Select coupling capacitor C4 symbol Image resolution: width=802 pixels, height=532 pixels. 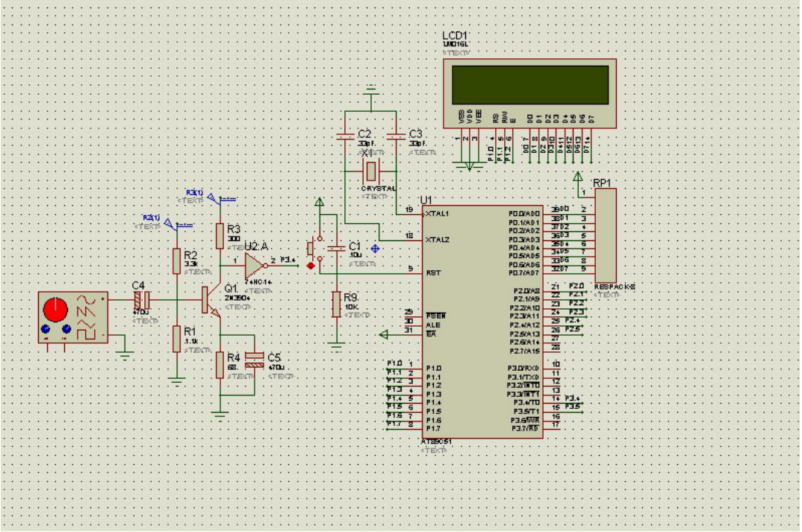click(x=142, y=300)
